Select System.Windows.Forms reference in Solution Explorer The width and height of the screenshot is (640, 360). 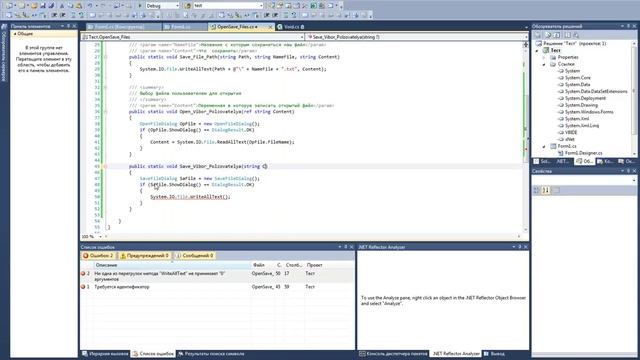click(589, 112)
